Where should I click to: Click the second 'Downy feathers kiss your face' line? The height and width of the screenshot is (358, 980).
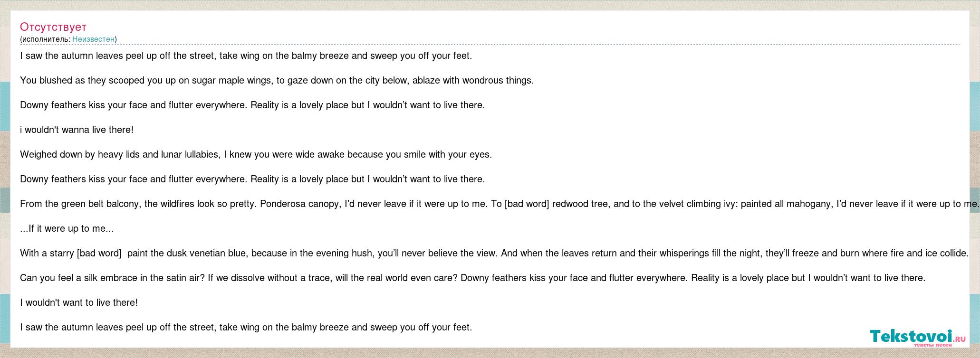[x=252, y=179]
